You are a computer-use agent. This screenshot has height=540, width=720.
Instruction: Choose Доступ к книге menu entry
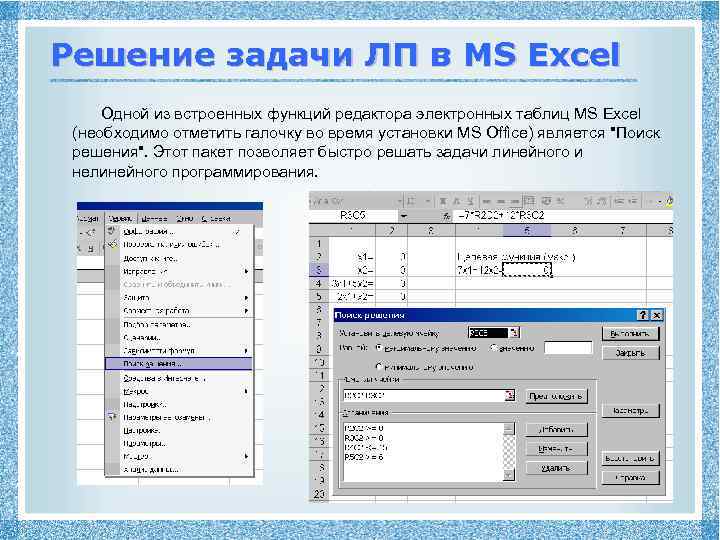(179, 259)
